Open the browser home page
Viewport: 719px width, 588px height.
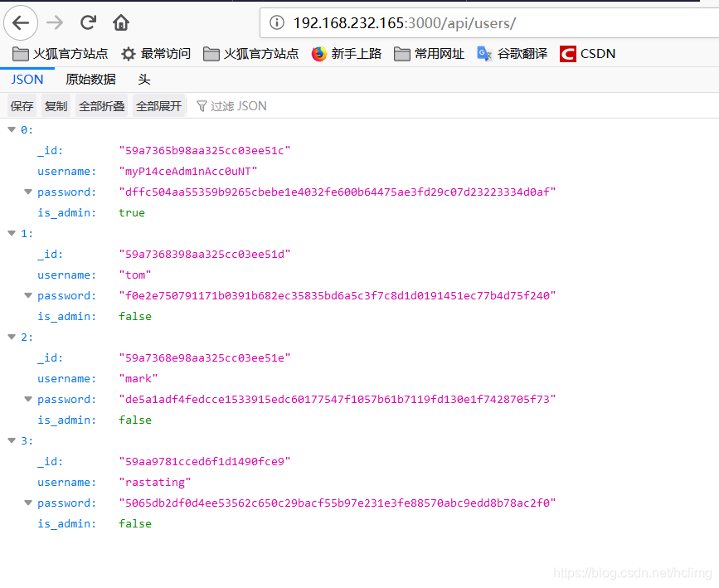pyautogui.click(x=121, y=22)
